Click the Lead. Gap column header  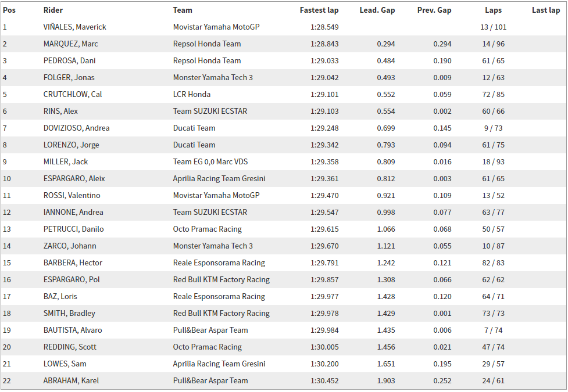377,10
